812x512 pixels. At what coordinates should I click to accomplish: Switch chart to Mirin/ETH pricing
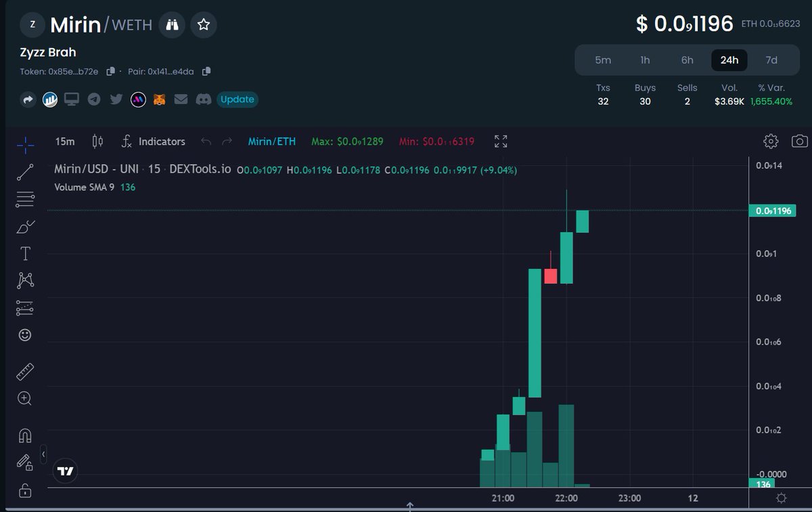click(272, 142)
